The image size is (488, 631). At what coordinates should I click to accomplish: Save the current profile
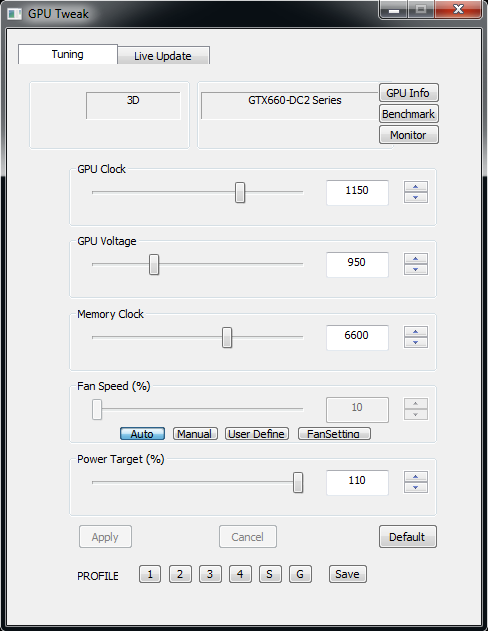[348, 574]
